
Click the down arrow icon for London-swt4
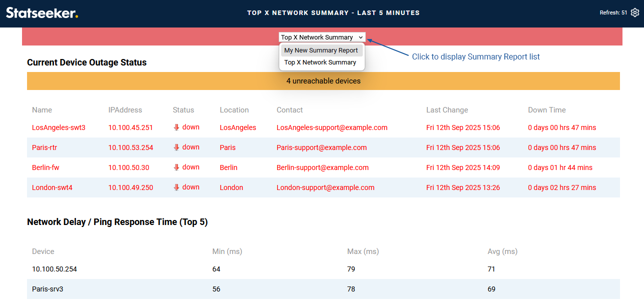[x=176, y=187]
